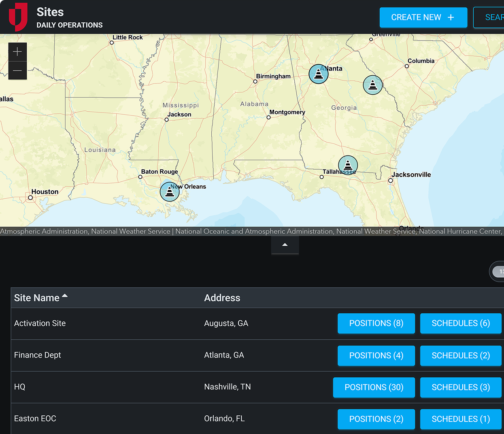Select the Easton EOC site row

[x=35, y=419]
